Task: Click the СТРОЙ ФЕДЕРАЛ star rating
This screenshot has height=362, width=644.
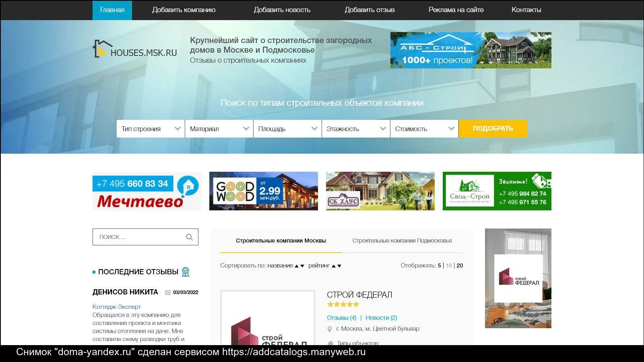Action: pyautogui.click(x=343, y=304)
